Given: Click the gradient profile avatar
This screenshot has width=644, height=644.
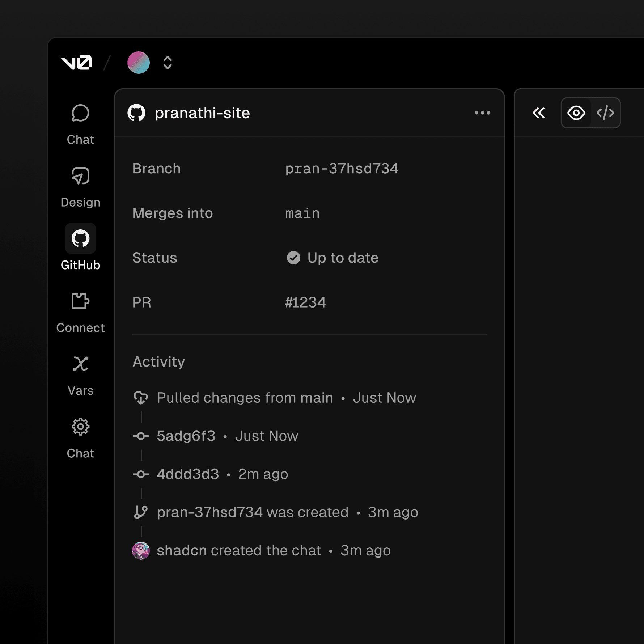Looking at the screenshot, I should [139, 63].
